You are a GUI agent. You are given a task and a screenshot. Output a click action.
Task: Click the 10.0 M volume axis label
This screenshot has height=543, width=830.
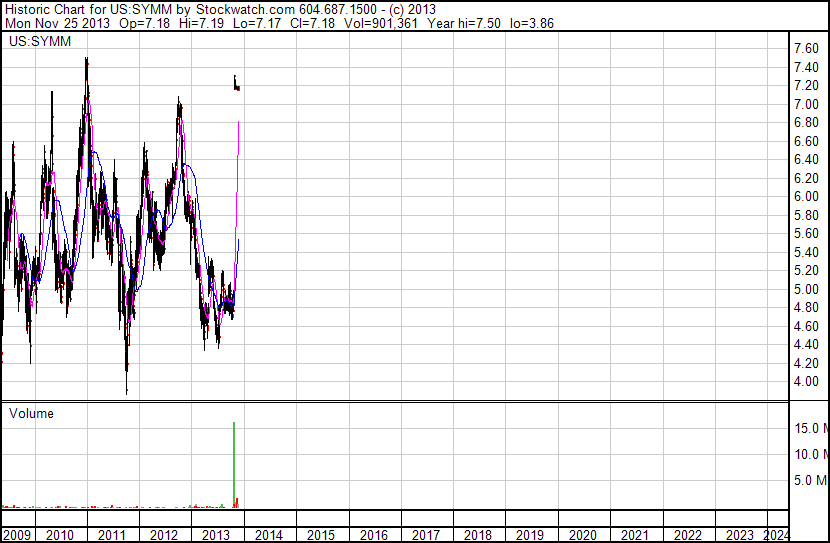coord(811,454)
